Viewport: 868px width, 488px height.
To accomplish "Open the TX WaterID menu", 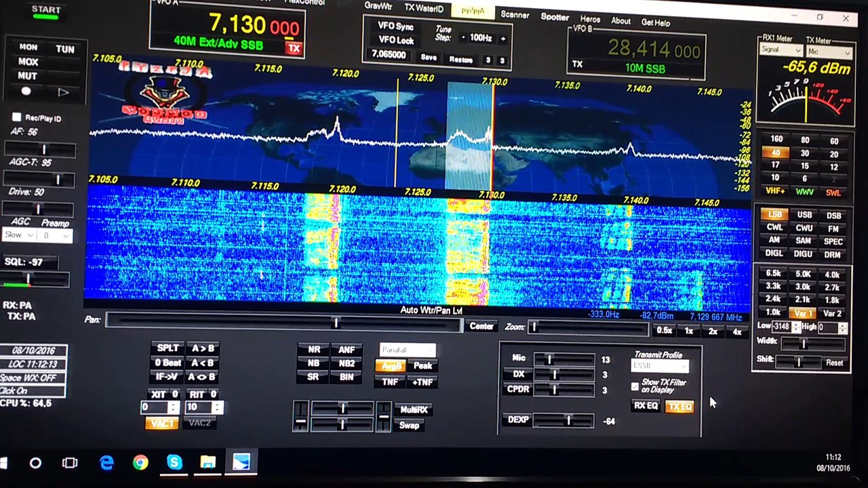I will (424, 9).
